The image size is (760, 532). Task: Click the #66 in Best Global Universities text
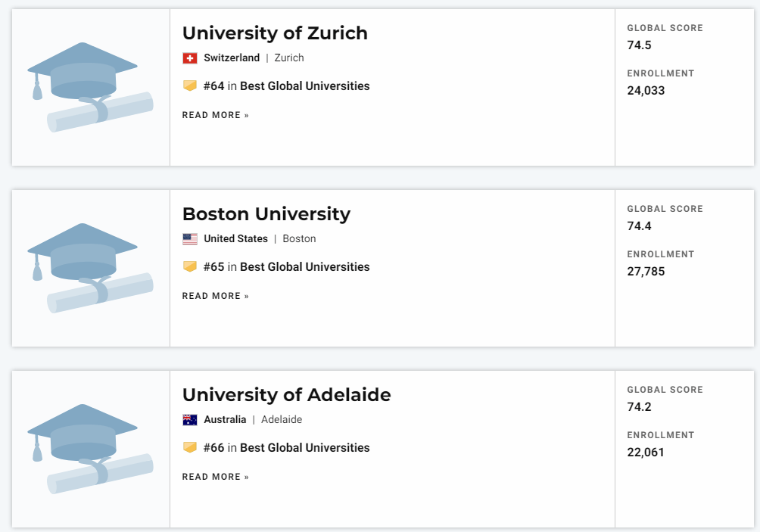[x=286, y=447]
